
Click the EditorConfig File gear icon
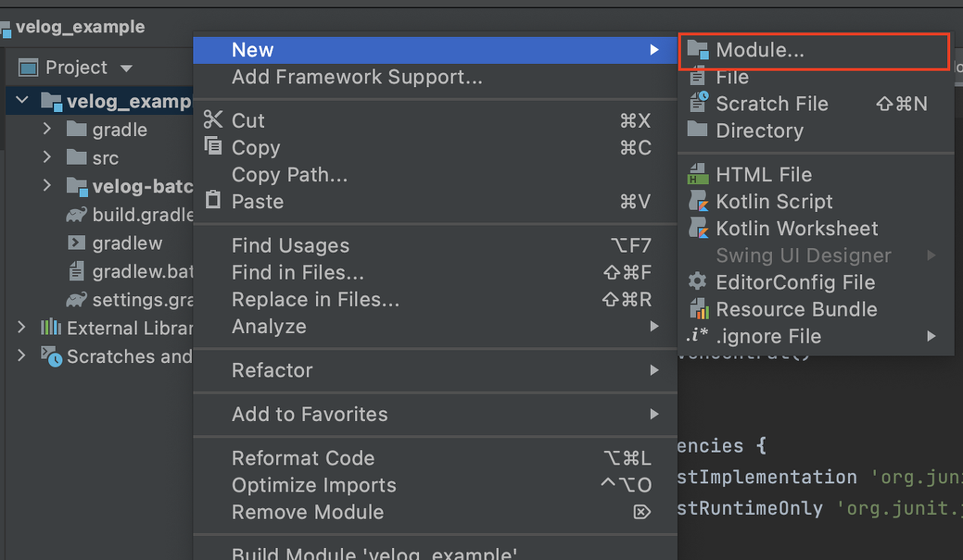pos(697,282)
